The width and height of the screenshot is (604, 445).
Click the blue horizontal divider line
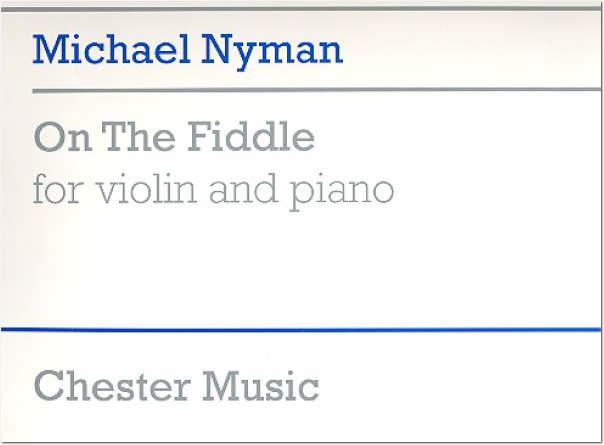click(x=301, y=329)
